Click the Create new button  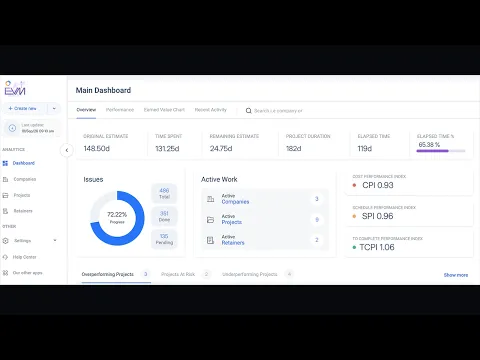(x=23, y=109)
